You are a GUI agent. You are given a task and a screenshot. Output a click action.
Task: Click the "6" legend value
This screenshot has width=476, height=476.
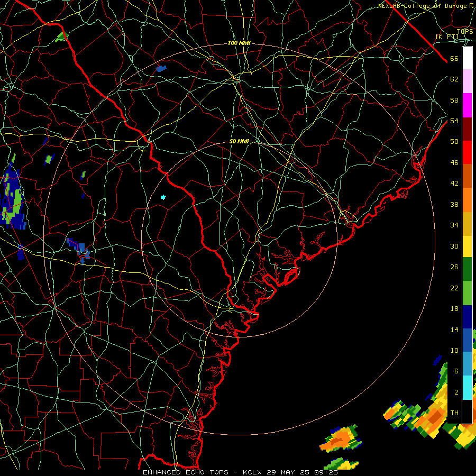click(456, 371)
